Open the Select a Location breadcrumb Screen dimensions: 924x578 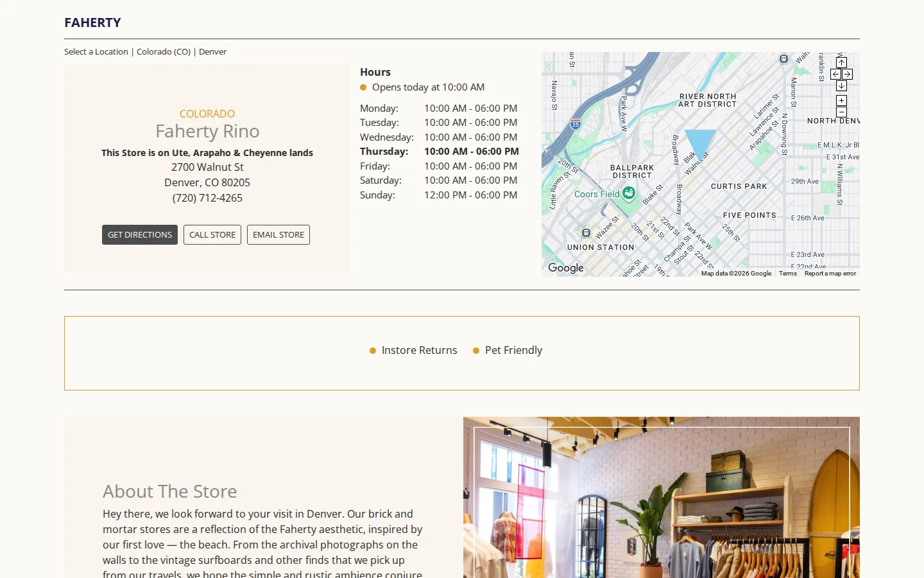[x=96, y=51]
